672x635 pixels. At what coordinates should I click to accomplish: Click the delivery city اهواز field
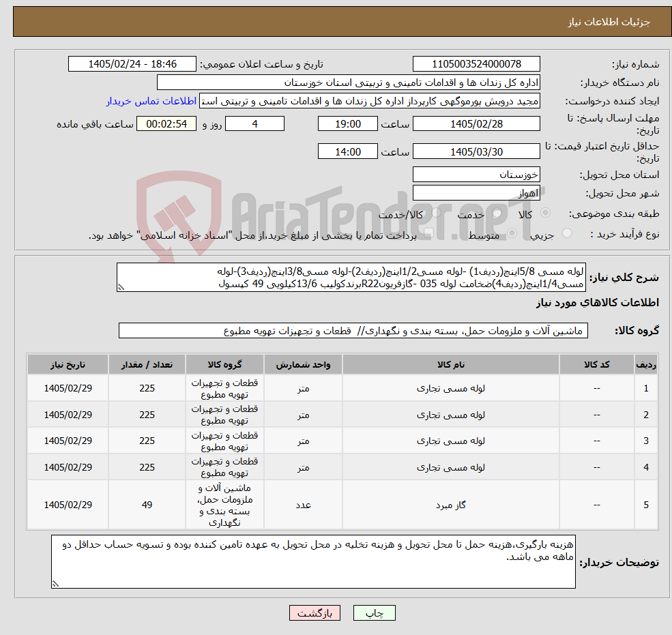point(476,193)
